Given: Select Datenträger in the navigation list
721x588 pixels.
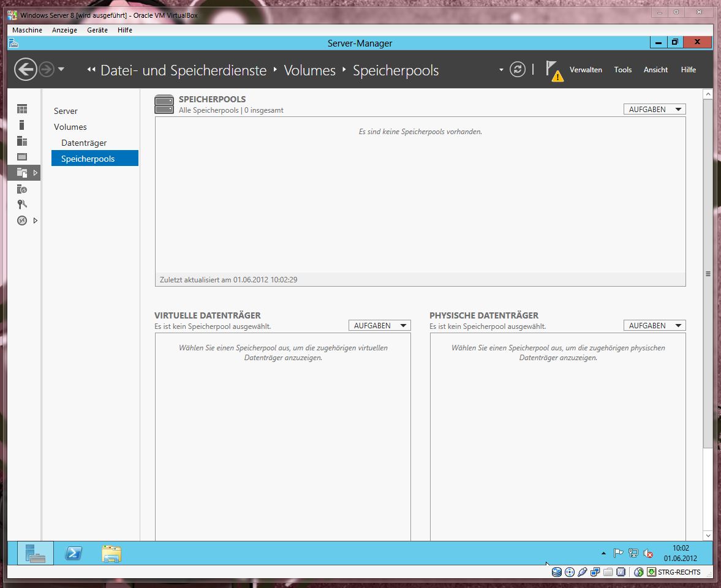Looking at the screenshot, I should [x=84, y=143].
